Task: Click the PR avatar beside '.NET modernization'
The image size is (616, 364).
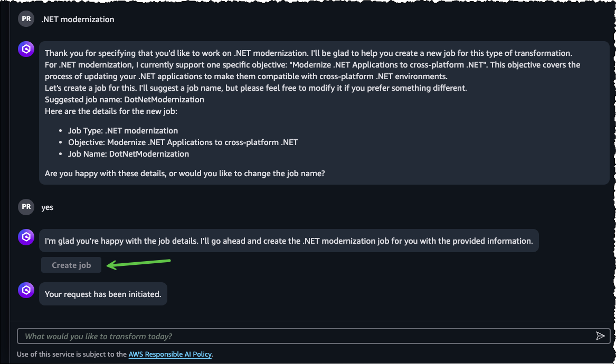Action: pyautogui.click(x=26, y=19)
